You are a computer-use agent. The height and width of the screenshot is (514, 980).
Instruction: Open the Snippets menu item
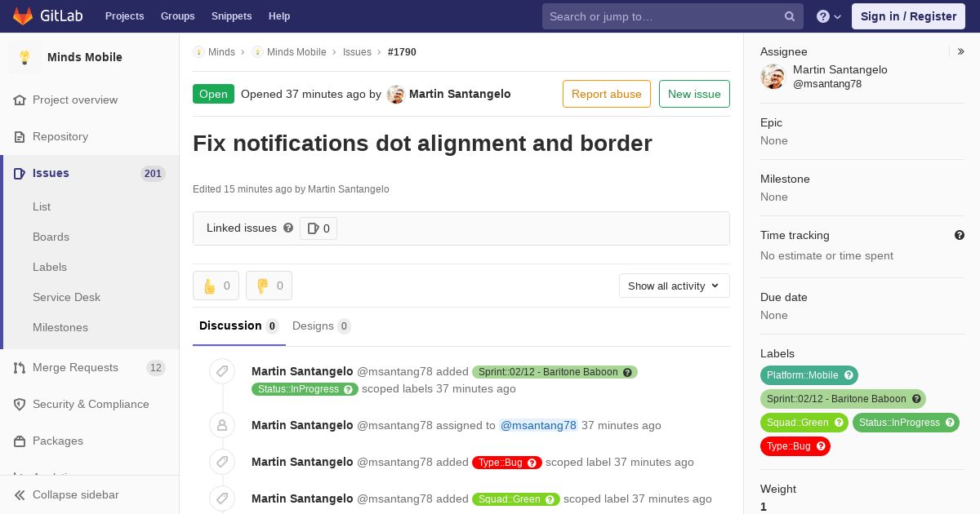pyautogui.click(x=232, y=16)
